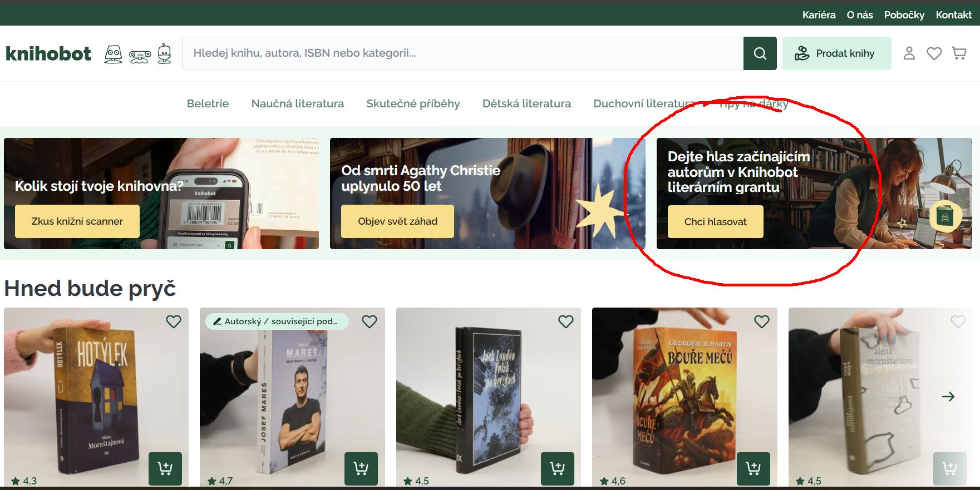This screenshot has height=490, width=980.
Task: Click the Hledej knihu search field
Action: [x=462, y=53]
